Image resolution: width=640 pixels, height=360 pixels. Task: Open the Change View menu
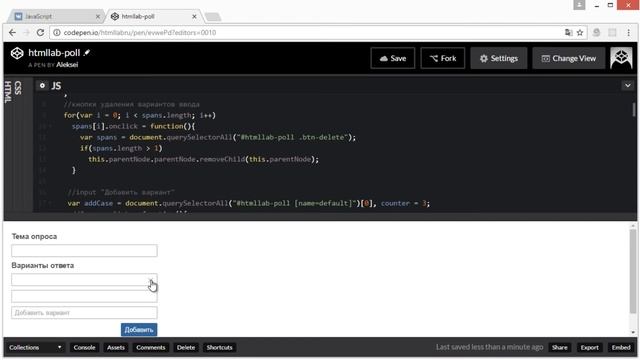569,58
